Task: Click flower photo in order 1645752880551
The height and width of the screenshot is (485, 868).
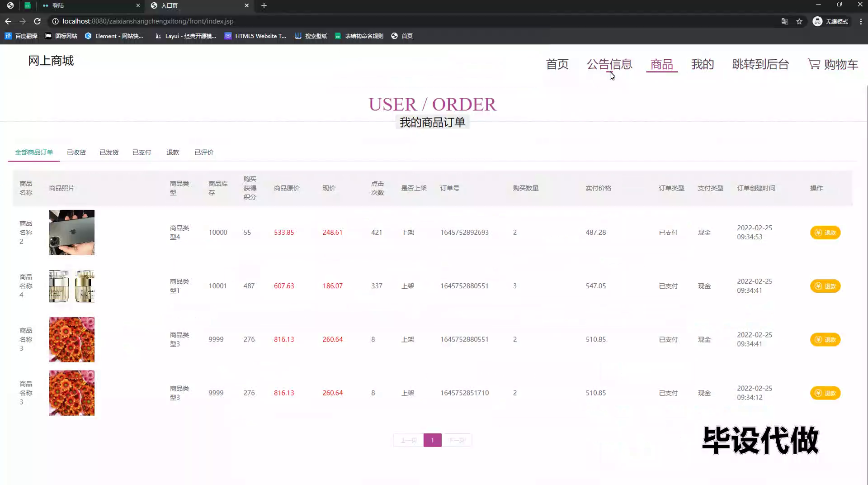Action: pyautogui.click(x=72, y=339)
